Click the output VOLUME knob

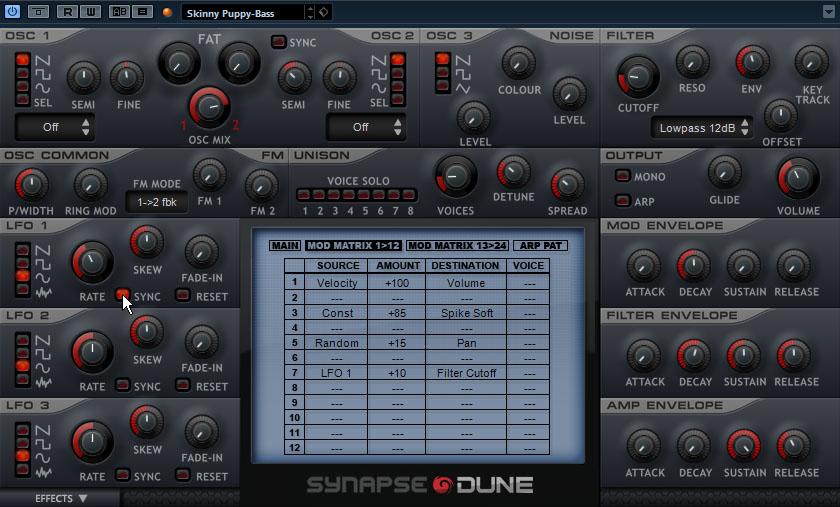click(798, 178)
